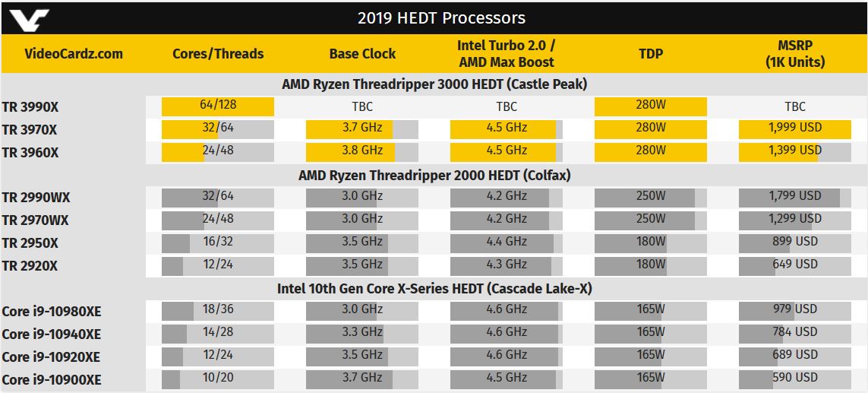Screen dimensions: 868x393
Task: Click the 1,999 USD price cell
Action: (795, 129)
